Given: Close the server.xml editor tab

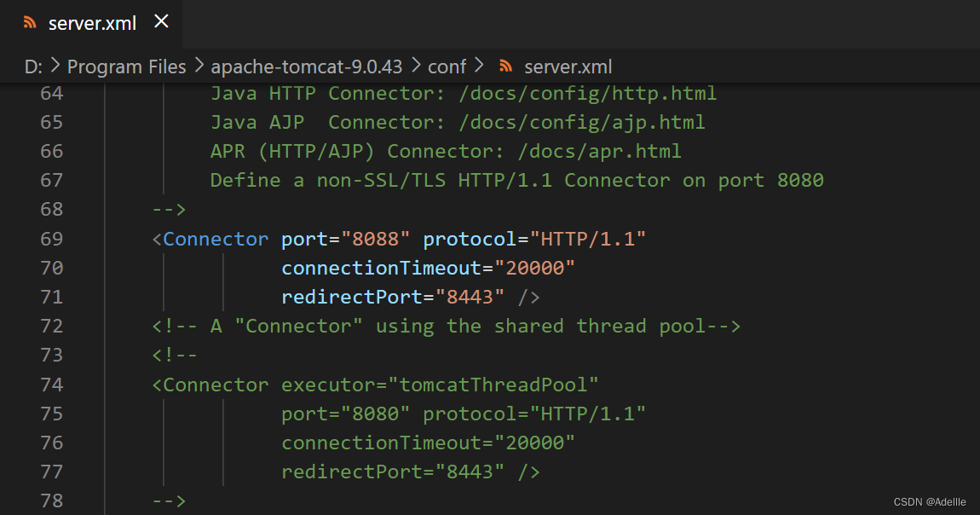Looking at the screenshot, I should coord(161,22).
